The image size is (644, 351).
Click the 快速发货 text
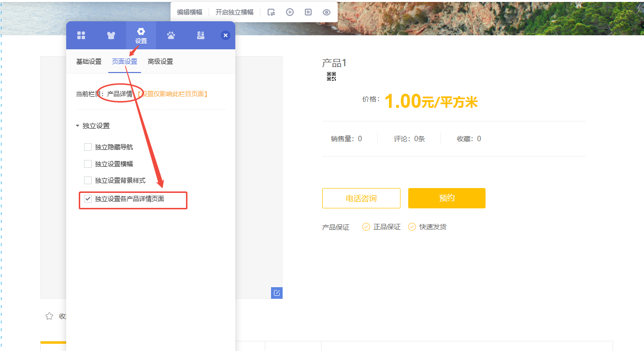(433, 227)
